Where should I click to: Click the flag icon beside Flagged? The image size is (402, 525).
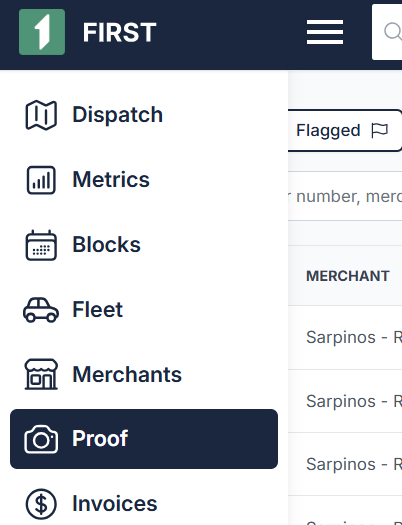click(x=380, y=130)
